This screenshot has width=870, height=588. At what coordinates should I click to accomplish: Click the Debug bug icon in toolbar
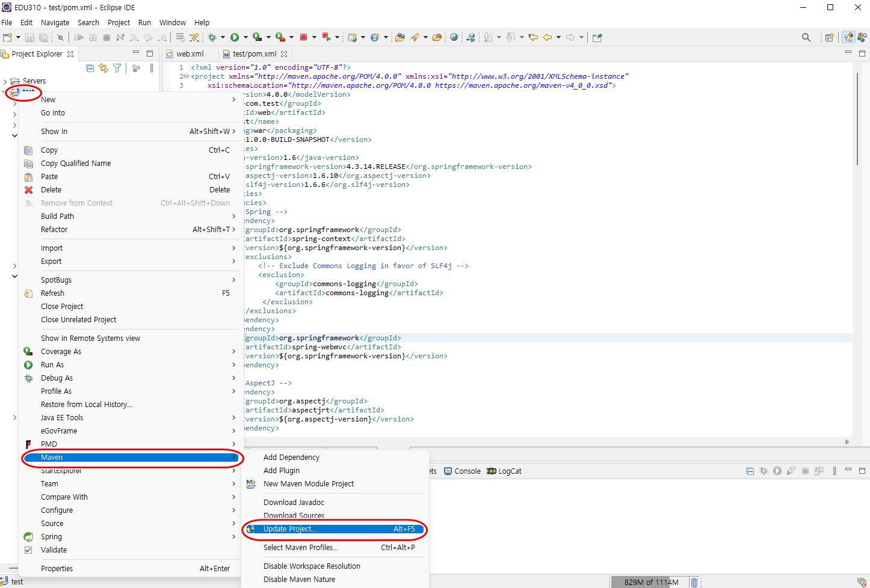pyautogui.click(x=212, y=37)
